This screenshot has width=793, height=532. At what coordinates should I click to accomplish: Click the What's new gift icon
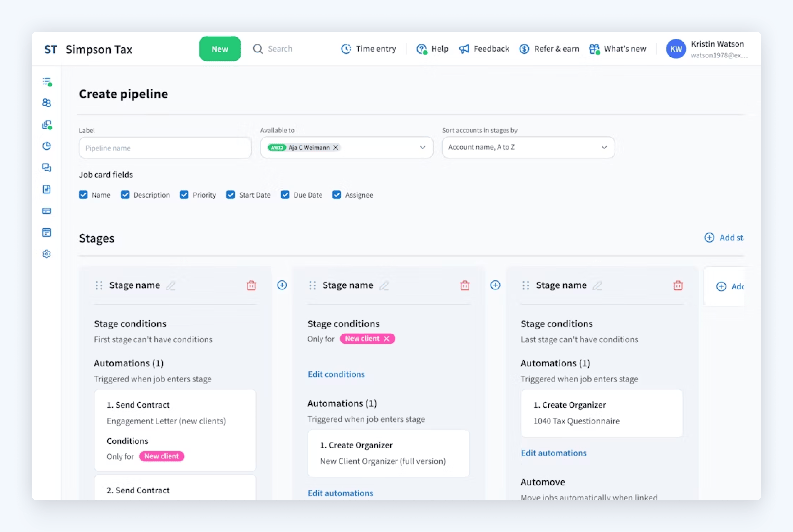(594, 49)
